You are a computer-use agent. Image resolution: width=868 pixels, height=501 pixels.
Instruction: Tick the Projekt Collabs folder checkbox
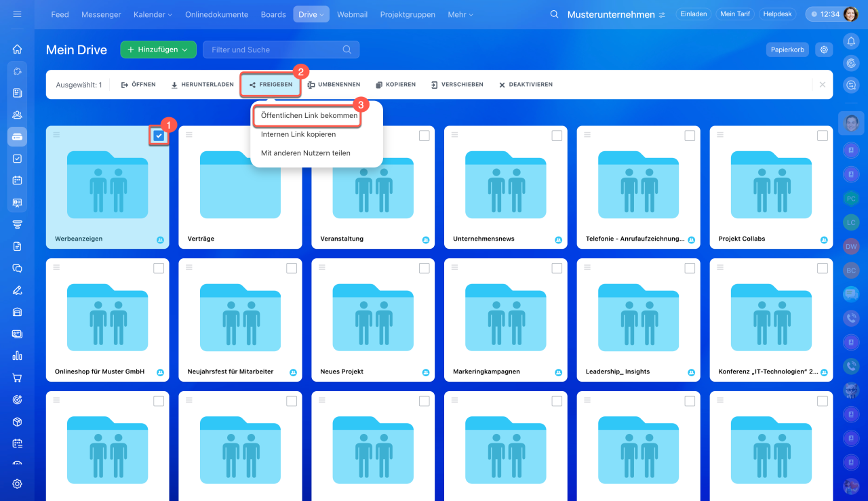823,136
